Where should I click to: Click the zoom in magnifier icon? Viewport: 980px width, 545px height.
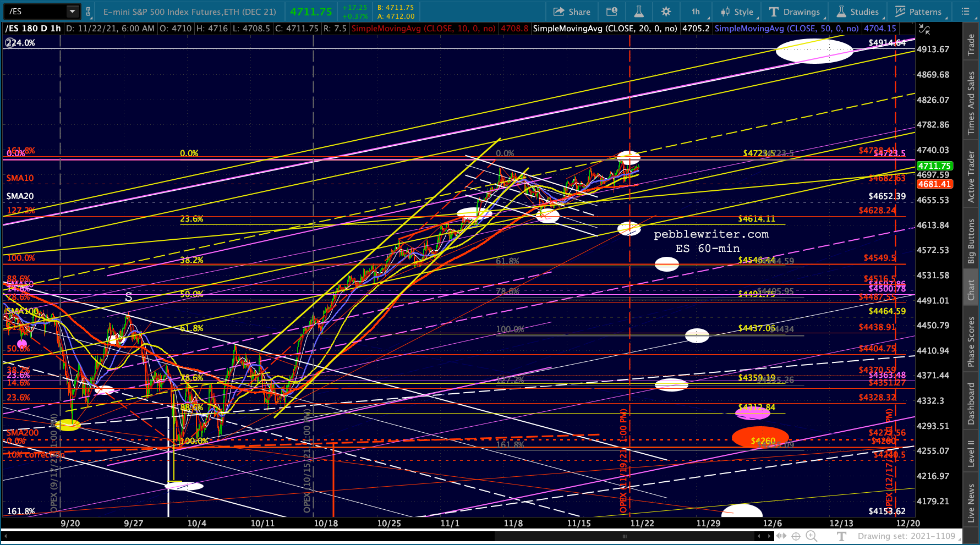pos(811,536)
